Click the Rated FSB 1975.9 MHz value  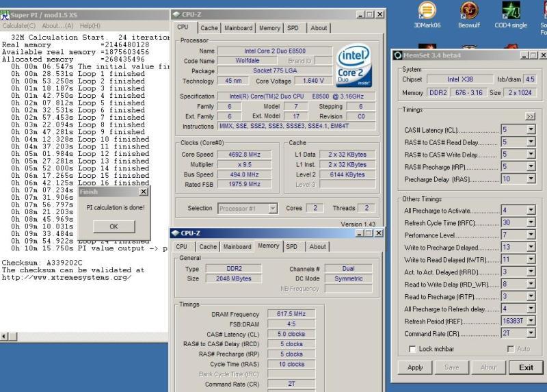245,184
